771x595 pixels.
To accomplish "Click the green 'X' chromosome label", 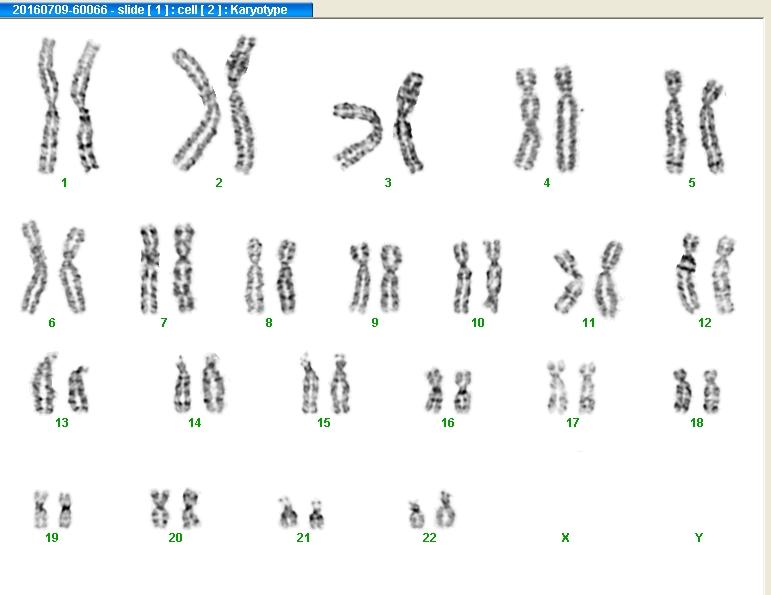I will click(x=565, y=537).
